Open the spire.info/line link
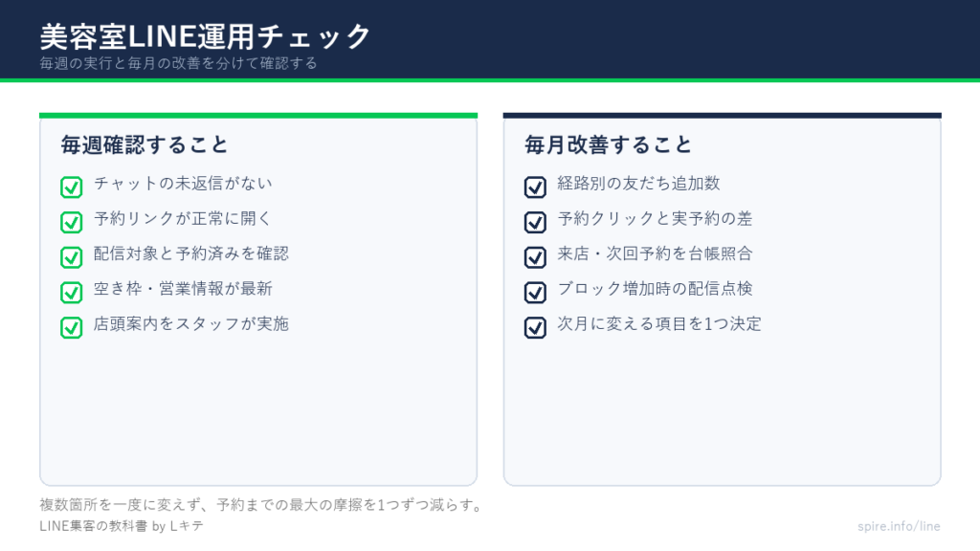 pyautogui.click(x=899, y=526)
